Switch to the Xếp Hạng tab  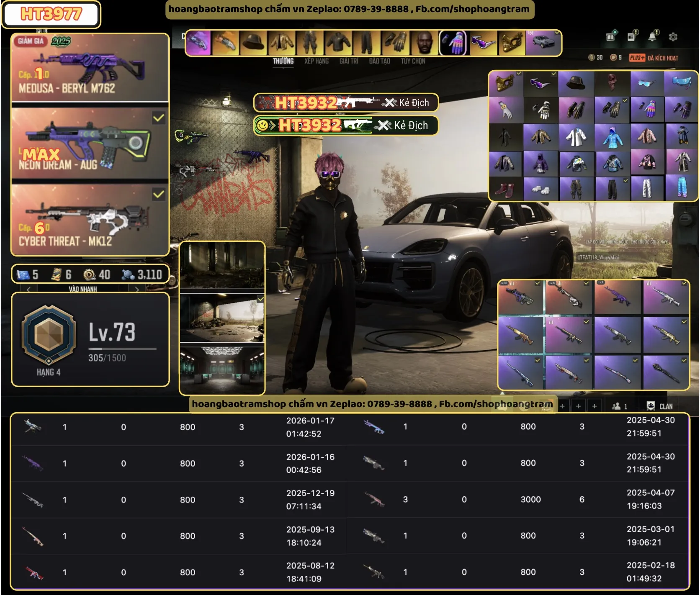316,61
